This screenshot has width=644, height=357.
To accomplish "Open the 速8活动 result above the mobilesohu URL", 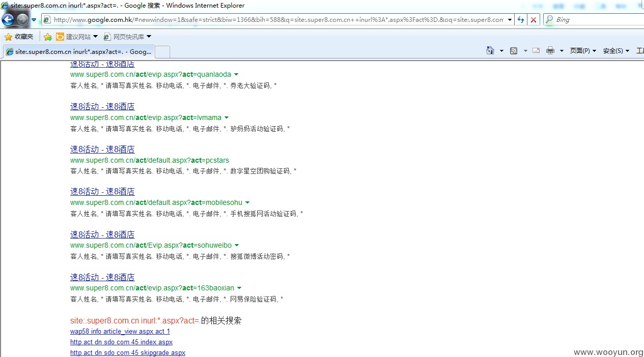I will pos(102,191).
